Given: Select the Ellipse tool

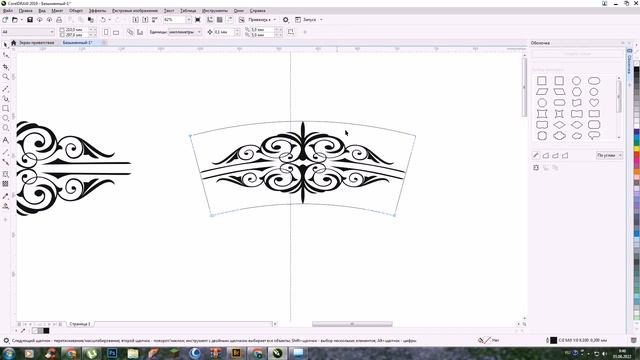Looking at the screenshot, I should pyautogui.click(x=5, y=118).
